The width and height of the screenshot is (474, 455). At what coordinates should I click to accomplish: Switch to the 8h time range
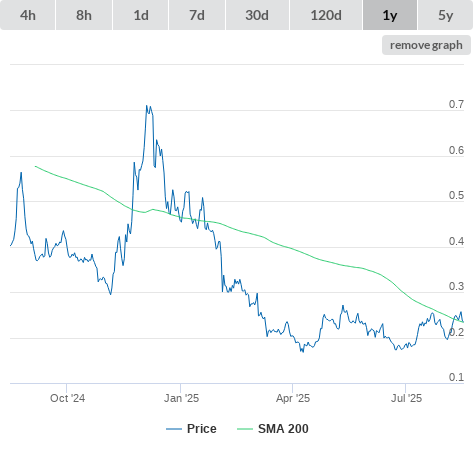click(x=84, y=15)
